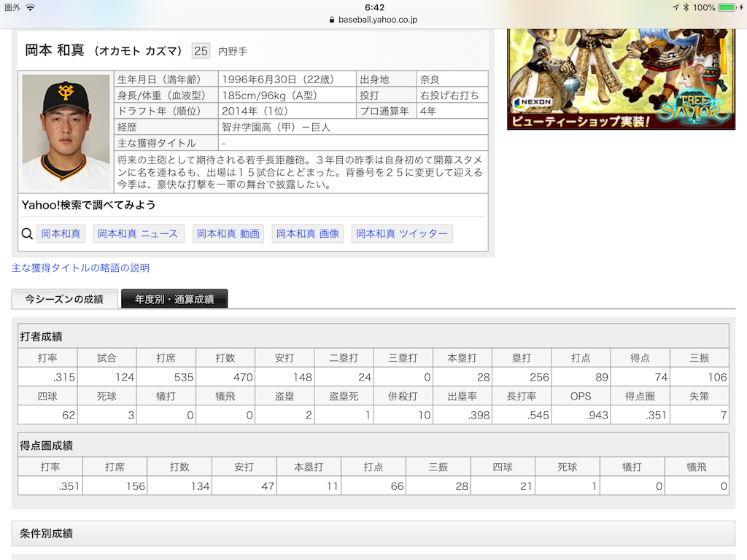Viewport: 747px width, 560px height.
Task: Click the strikeouts value 106
Action: [718, 377]
